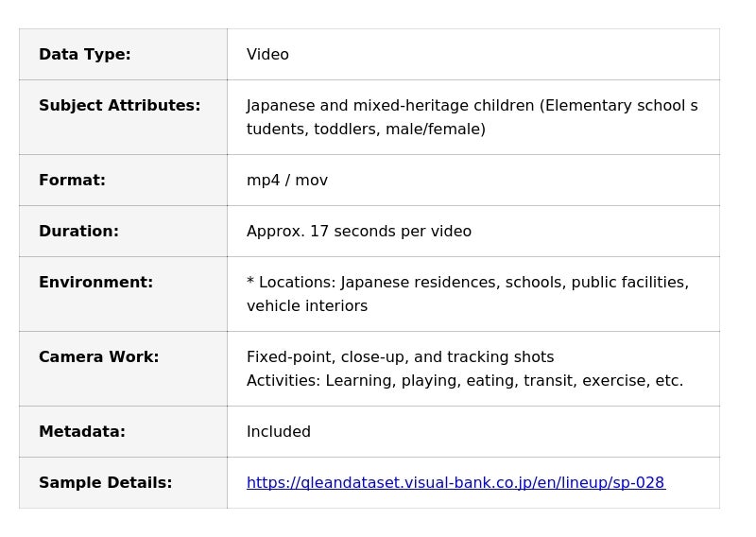Open the gleandataset.visual-bank.co.jp sample link

pos(455,483)
